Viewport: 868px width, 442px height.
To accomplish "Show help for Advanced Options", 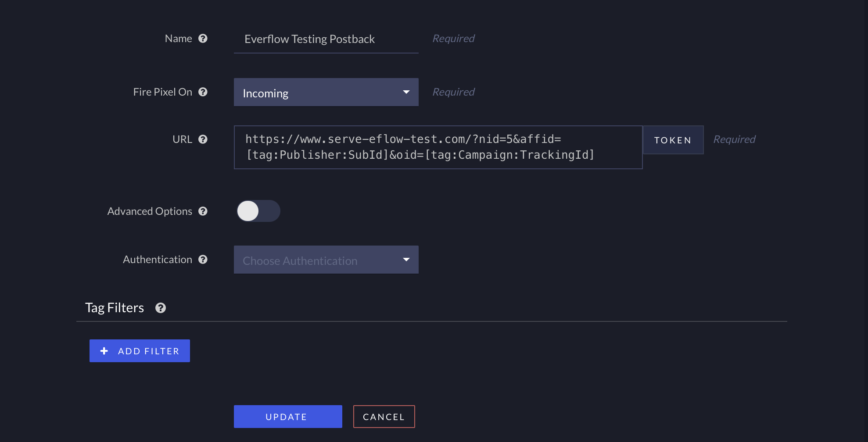I will tap(203, 211).
